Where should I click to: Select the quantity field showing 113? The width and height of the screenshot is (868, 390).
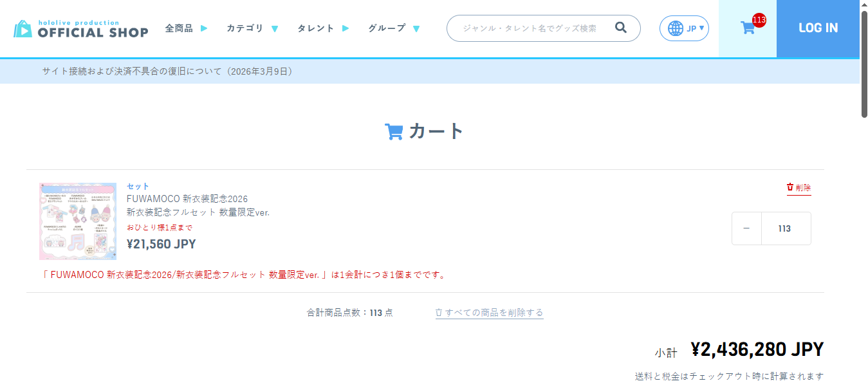tap(786, 228)
